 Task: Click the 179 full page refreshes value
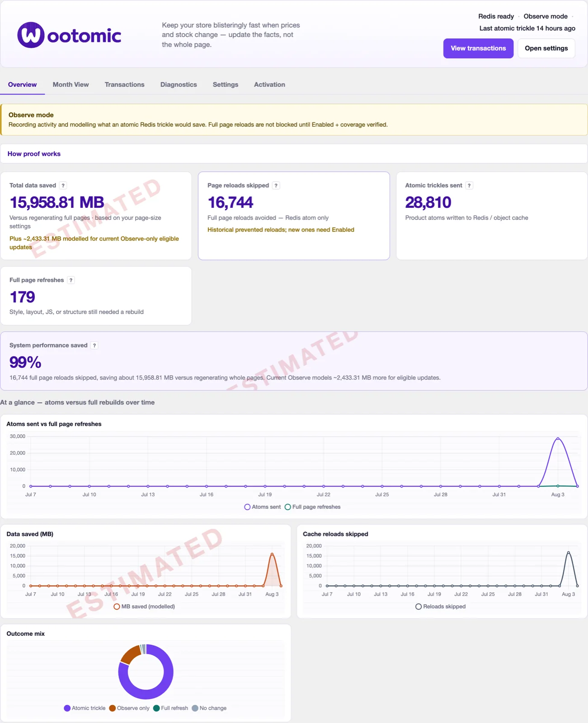pyautogui.click(x=22, y=297)
